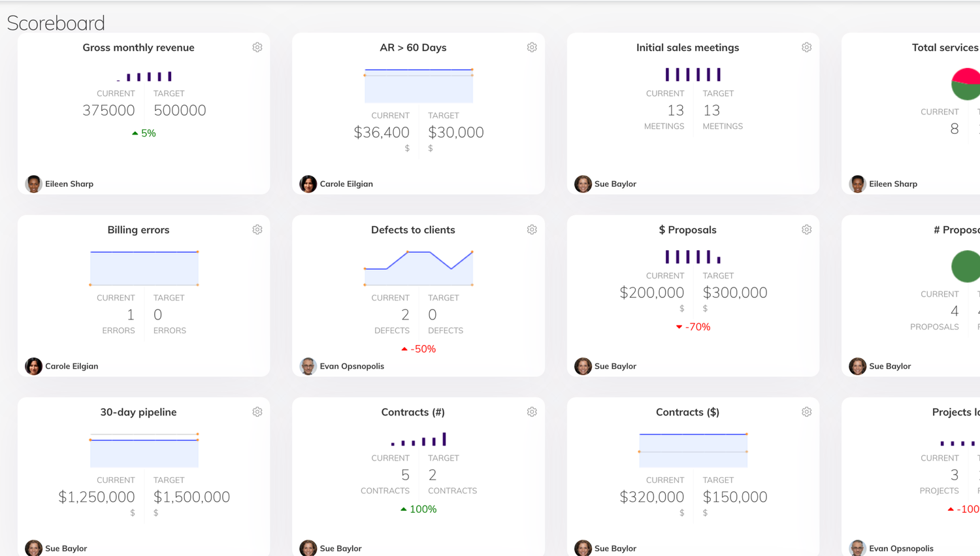Click Eileen Sharp's avatar on Gross monthly revenue
The image size is (980, 556).
(x=33, y=184)
